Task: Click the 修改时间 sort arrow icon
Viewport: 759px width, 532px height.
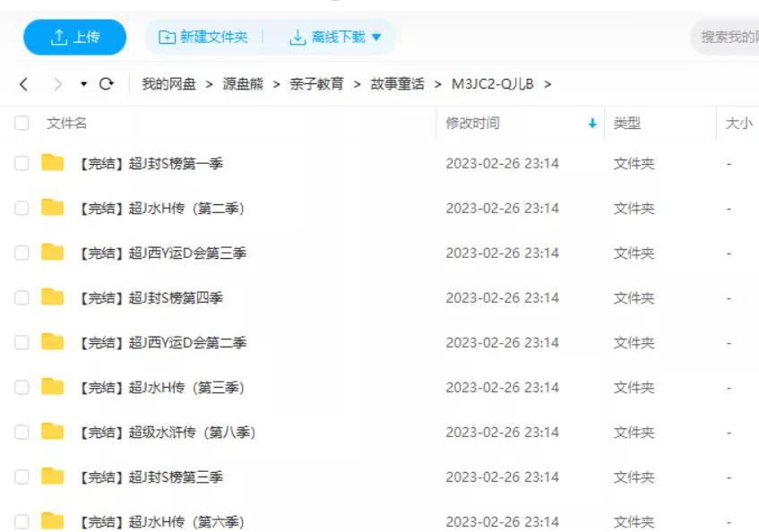Action: coord(591,124)
